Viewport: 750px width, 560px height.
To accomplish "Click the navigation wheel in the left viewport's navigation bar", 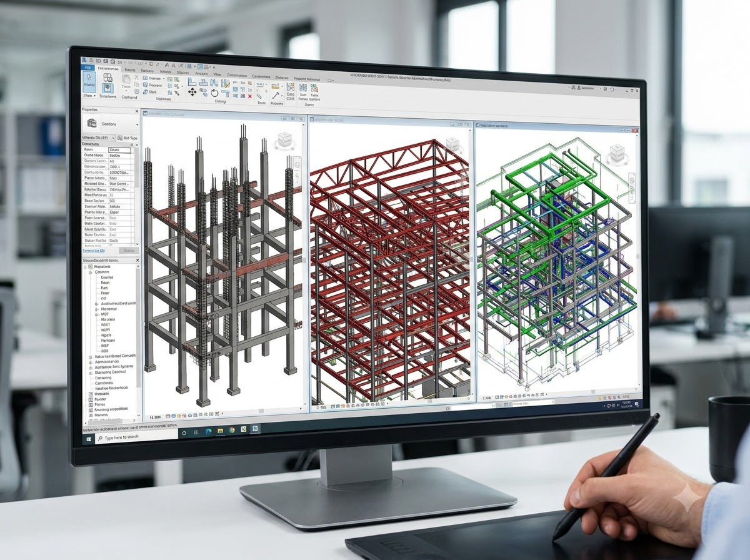I will tap(297, 164).
